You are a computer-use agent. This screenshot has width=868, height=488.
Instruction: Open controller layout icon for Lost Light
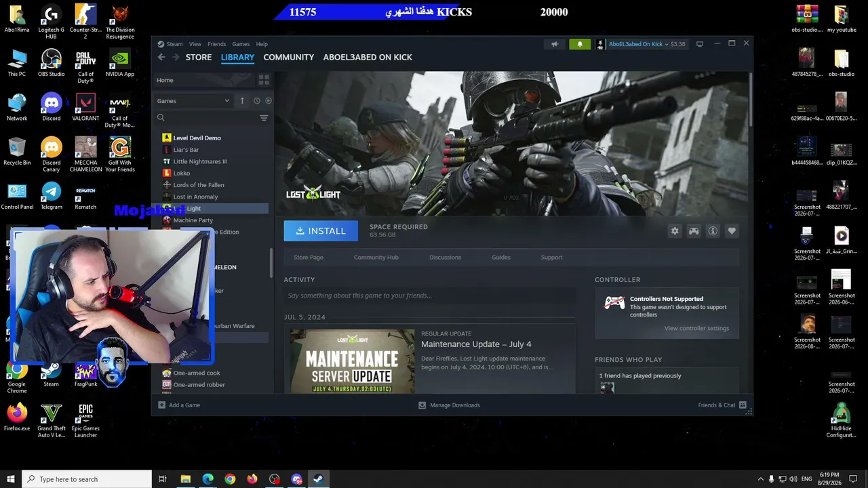tap(694, 231)
